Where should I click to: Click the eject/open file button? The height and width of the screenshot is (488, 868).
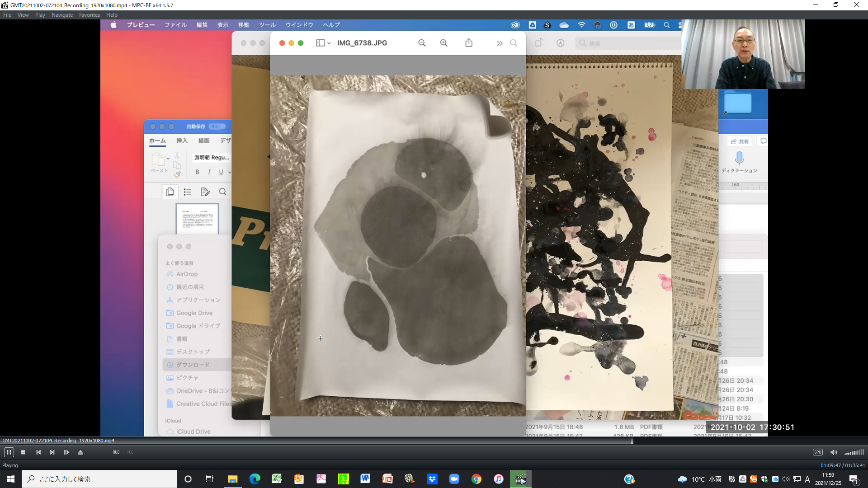(80, 452)
